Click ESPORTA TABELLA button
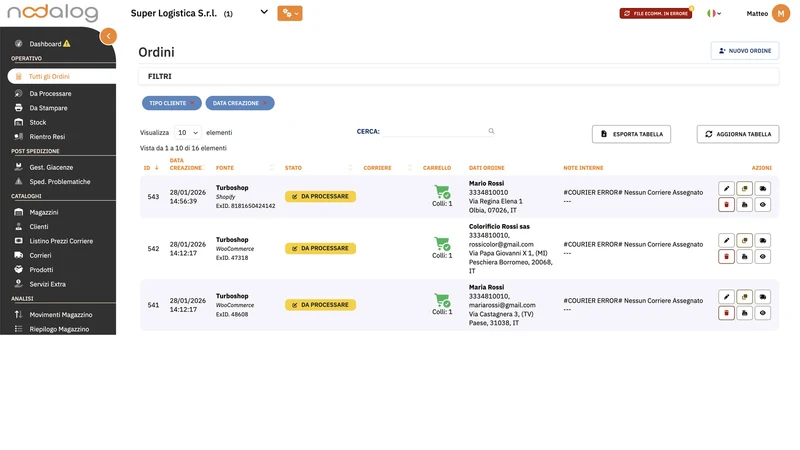This screenshot has width=800, height=450. 632,134
